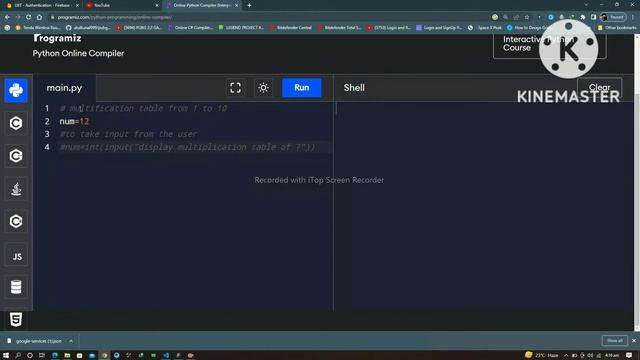Click the page vertical scrollbar
The height and width of the screenshot is (360, 640).
coord(637,182)
